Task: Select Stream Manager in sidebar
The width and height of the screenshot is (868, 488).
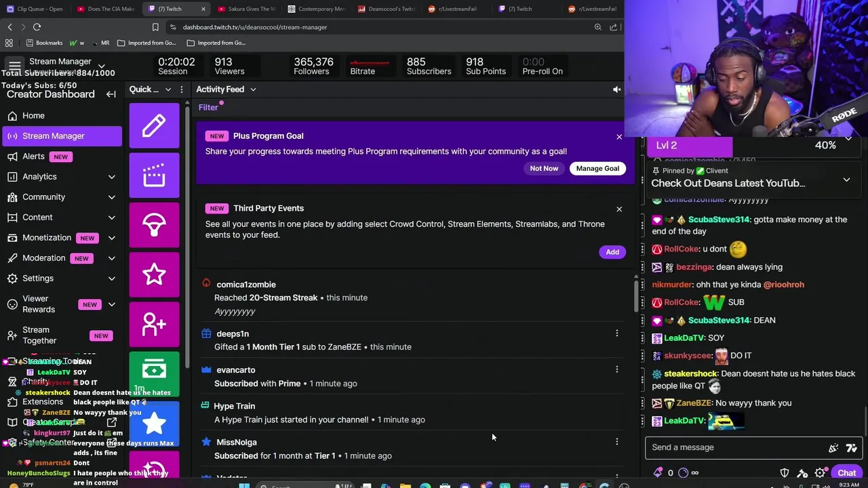Action: tap(62, 136)
